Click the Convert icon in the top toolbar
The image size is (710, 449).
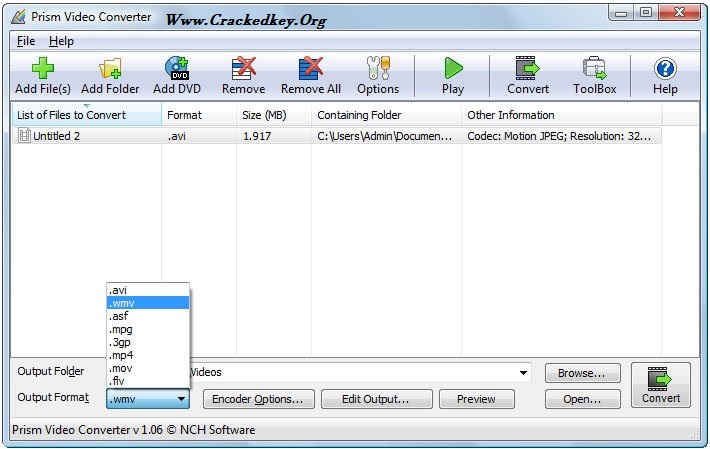(528, 76)
